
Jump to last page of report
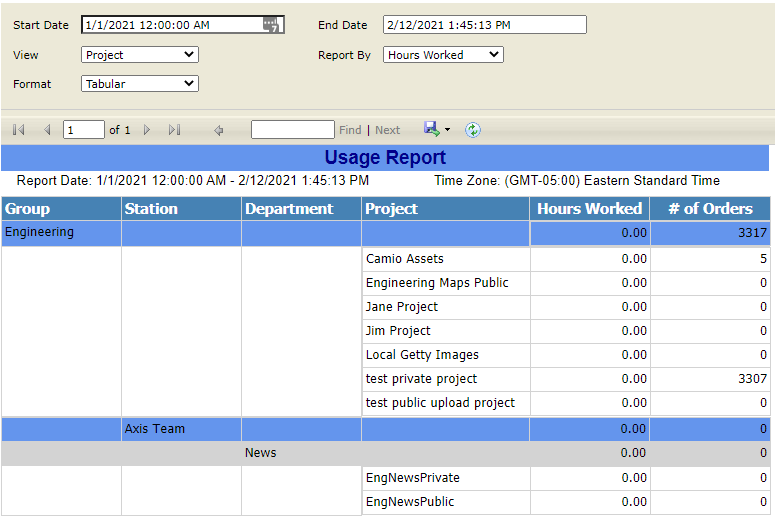175,130
